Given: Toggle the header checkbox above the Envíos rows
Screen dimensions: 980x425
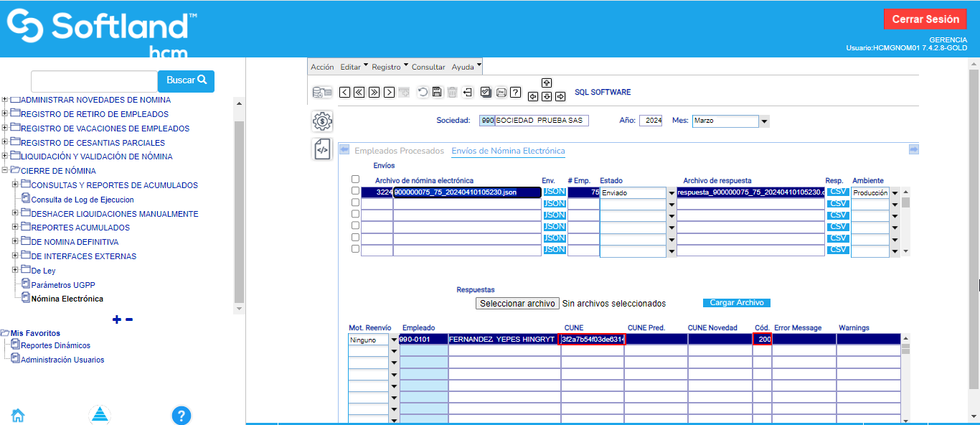Looking at the screenshot, I should (x=355, y=179).
